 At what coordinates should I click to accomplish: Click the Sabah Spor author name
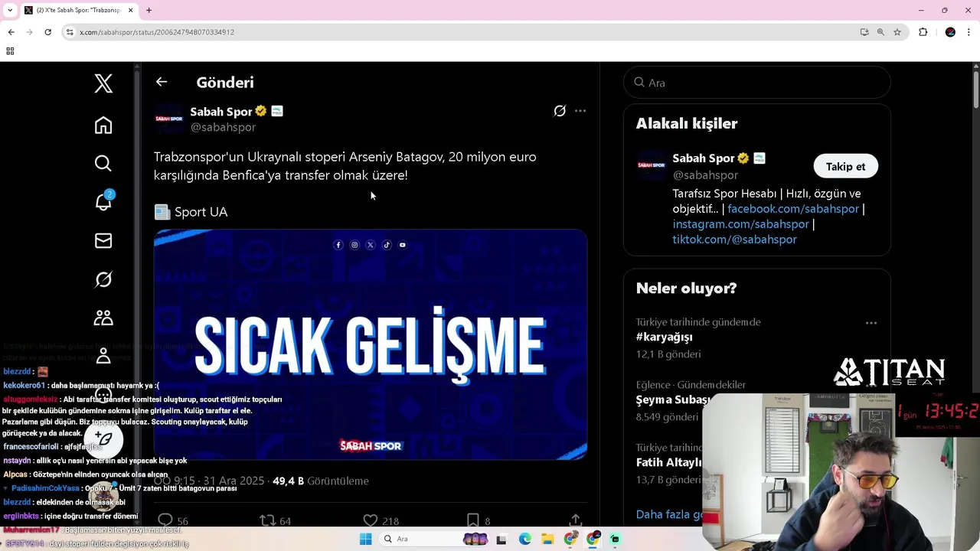tap(221, 112)
